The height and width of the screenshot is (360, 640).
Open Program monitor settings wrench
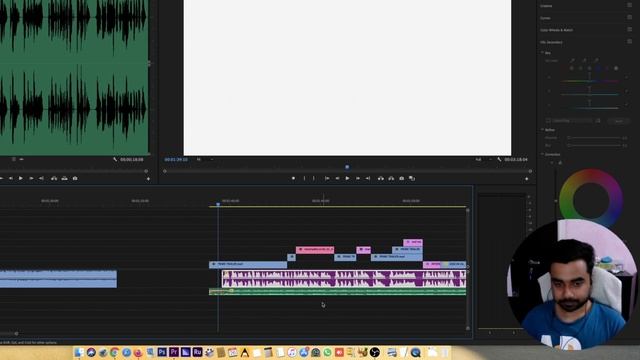click(499, 160)
